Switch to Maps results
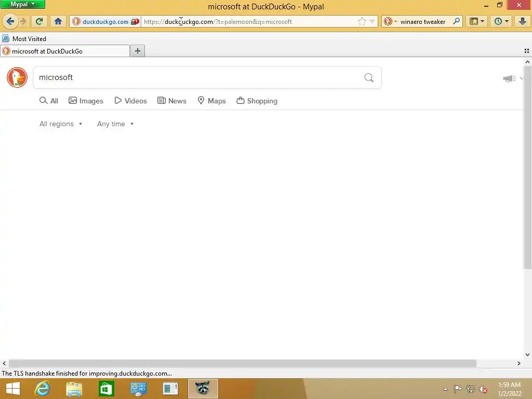Viewport: 532px width, 399px height. (x=212, y=101)
